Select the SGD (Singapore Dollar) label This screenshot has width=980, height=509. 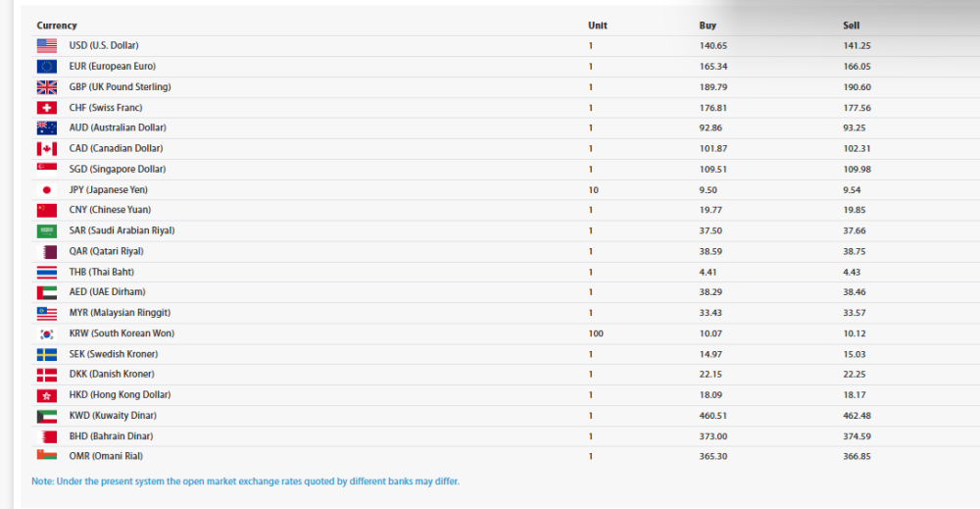click(117, 170)
